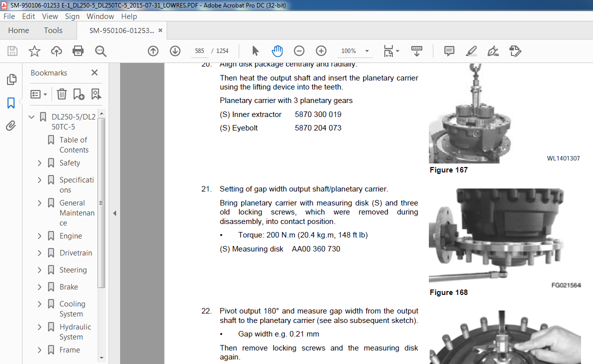Click the stamp tool icon
This screenshot has width=593, height=364.
point(515,51)
